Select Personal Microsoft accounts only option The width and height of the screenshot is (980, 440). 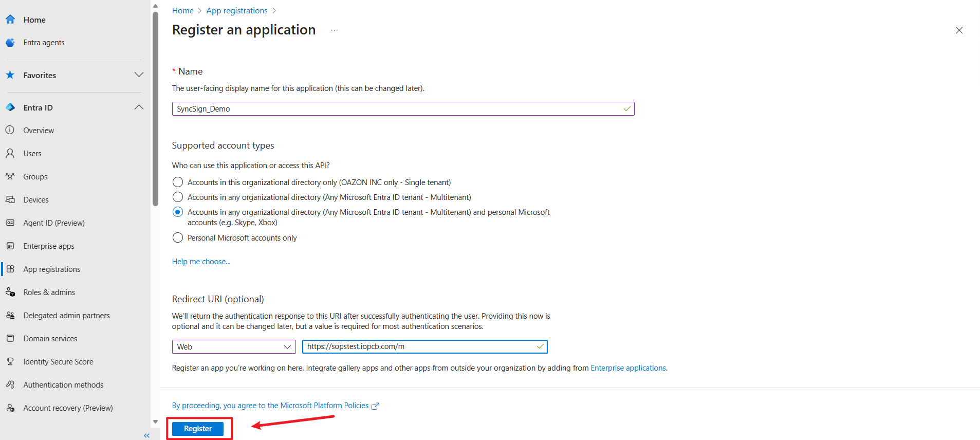point(178,238)
